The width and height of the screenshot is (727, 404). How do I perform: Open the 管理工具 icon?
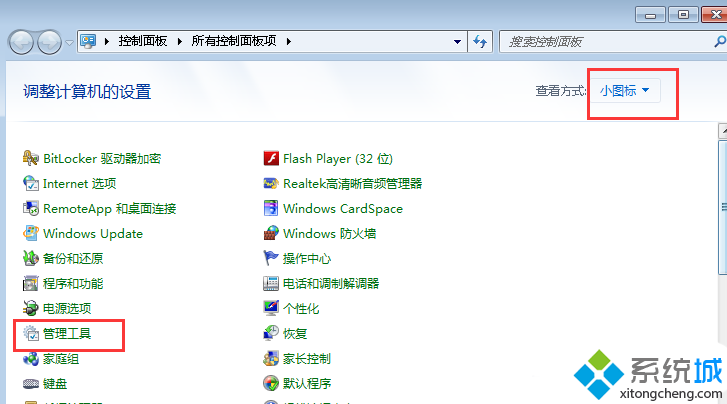(31, 333)
